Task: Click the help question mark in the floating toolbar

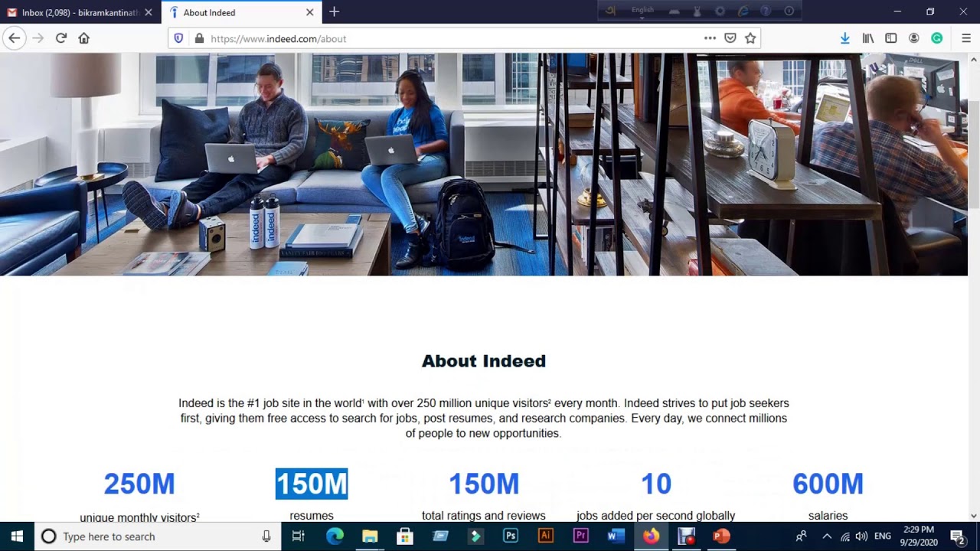Action: (x=766, y=11)
